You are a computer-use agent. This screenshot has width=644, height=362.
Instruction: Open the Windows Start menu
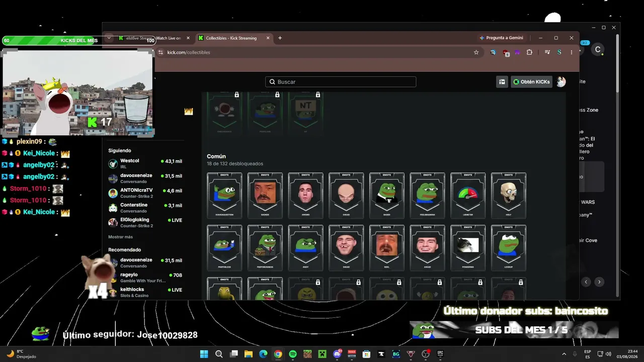click(x=204, y=354)
